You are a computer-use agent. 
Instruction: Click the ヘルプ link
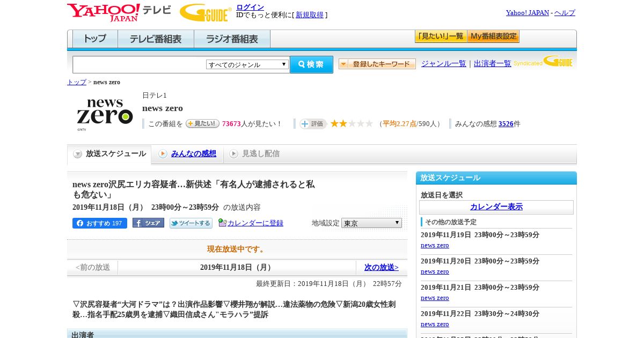coord(565,13)
